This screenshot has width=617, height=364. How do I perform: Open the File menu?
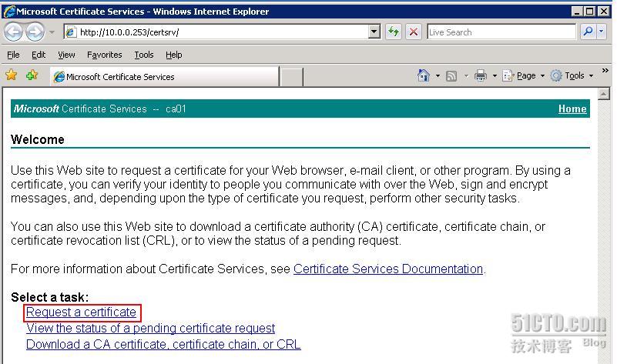13,55
